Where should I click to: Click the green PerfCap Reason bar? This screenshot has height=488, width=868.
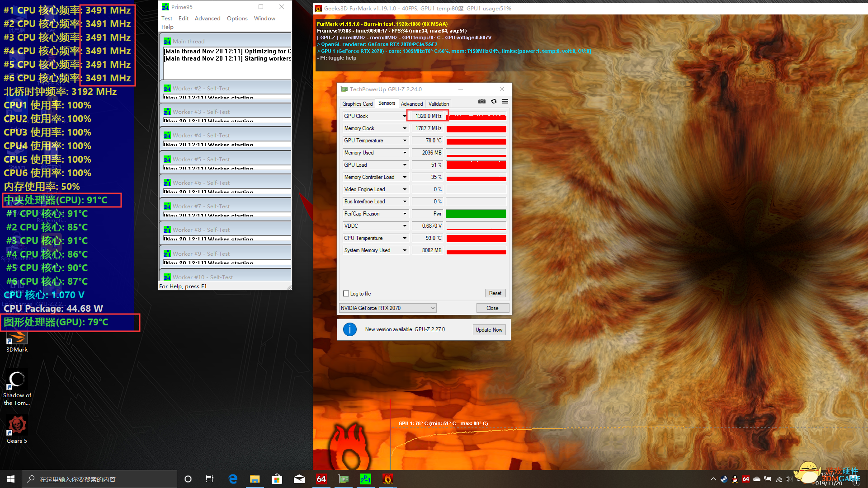476,214
